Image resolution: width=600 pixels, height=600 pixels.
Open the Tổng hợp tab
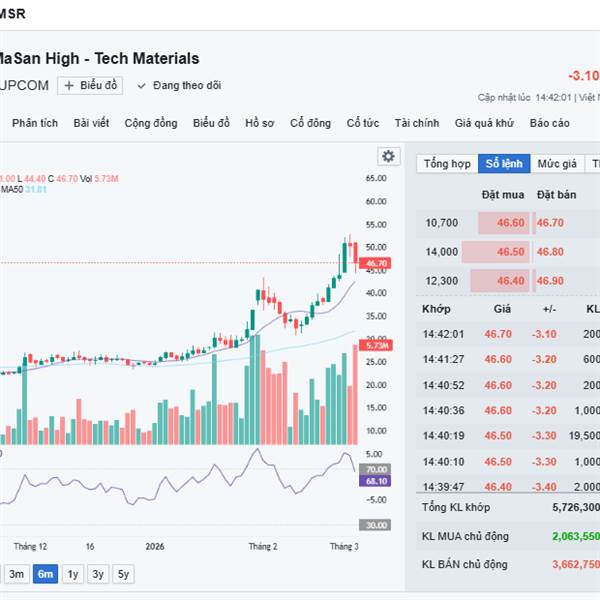(x=447, y=164)
